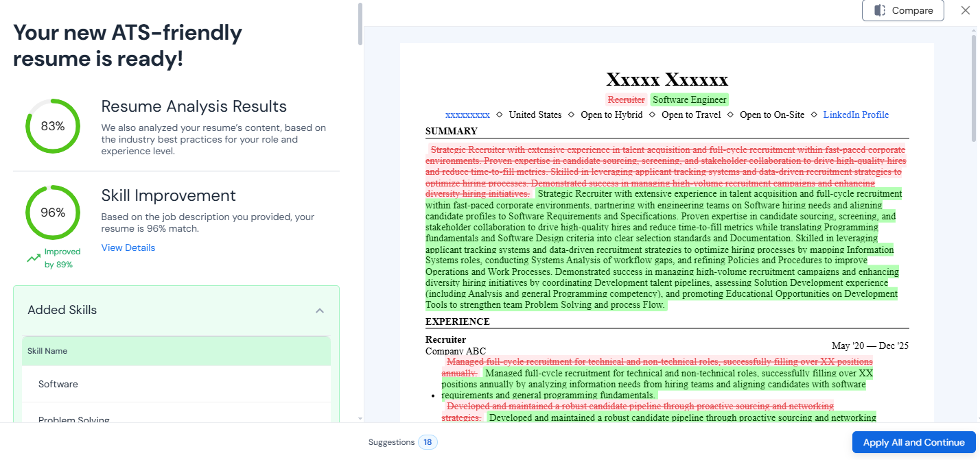The height and width of the screenshot is (460, 980).
Task: Collapse the Added Skills section chevron
Action: pyautogui.click(x=319, y=311)
